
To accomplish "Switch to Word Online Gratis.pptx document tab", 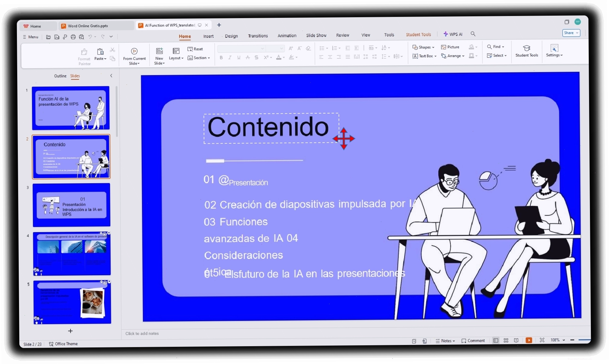I will click(97, 26).
